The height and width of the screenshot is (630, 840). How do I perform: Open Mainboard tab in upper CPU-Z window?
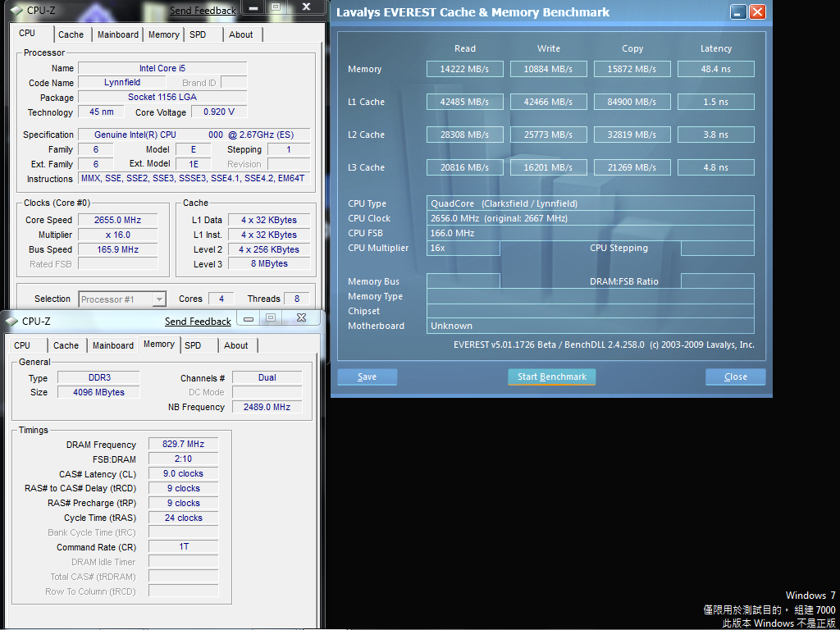tap(118, 34)
